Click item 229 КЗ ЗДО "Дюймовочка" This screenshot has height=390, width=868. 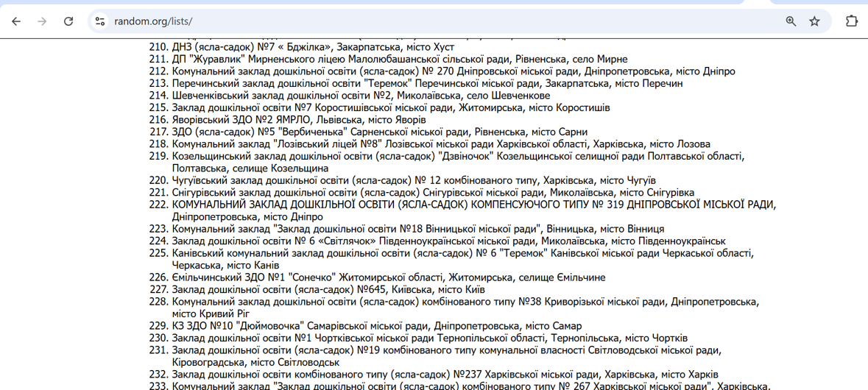tap(376, 326)
